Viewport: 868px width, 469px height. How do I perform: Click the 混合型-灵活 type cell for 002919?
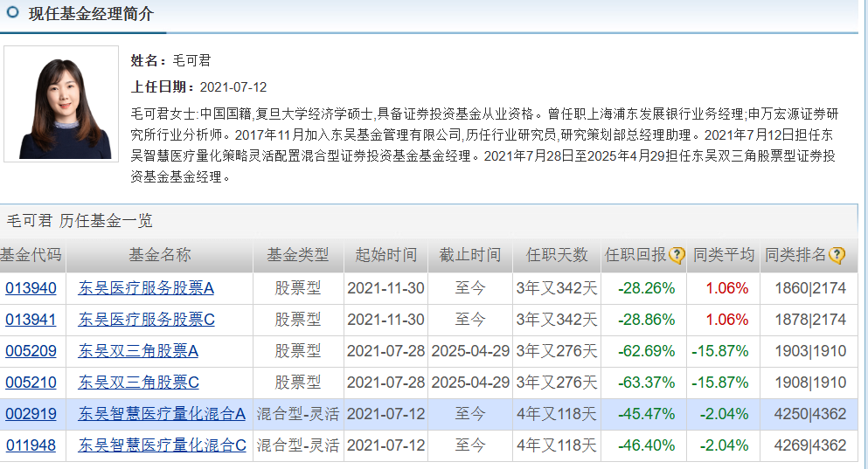click(x=298, y=414)
